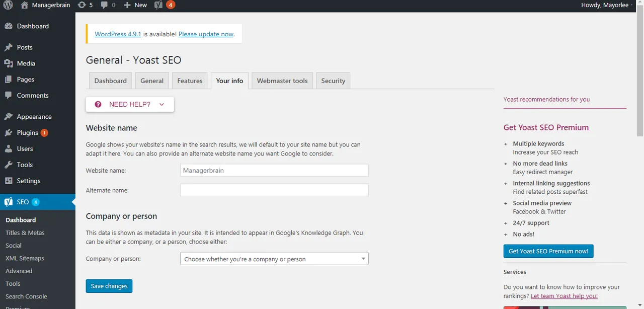644x309 pixels.
Task: Click the Media icon in sidebar
Action: pos(9,63)
